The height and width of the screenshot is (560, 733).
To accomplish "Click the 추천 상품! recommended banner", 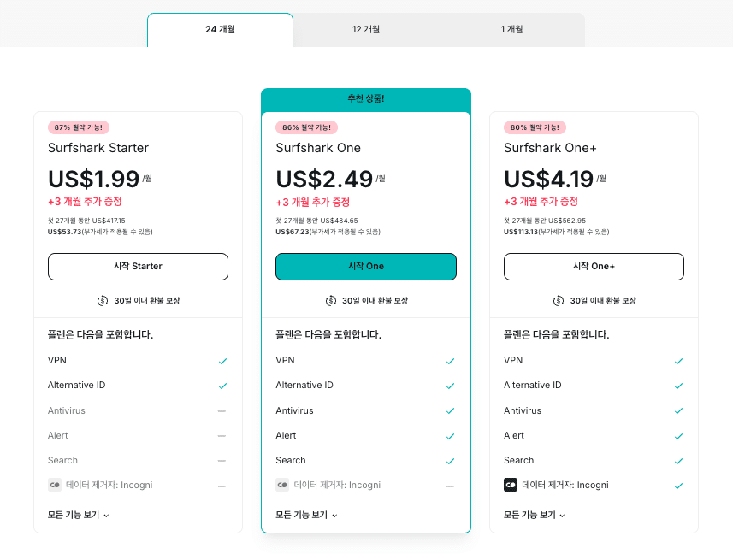I will [x=366, y=99].
